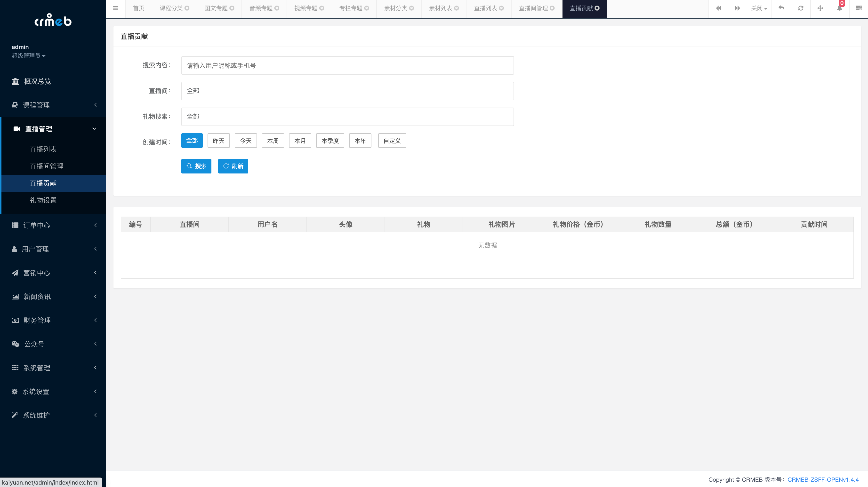Open the 礼物搜索 select dropdown
This screenshot has width=868, height=487.
[347, 117]
